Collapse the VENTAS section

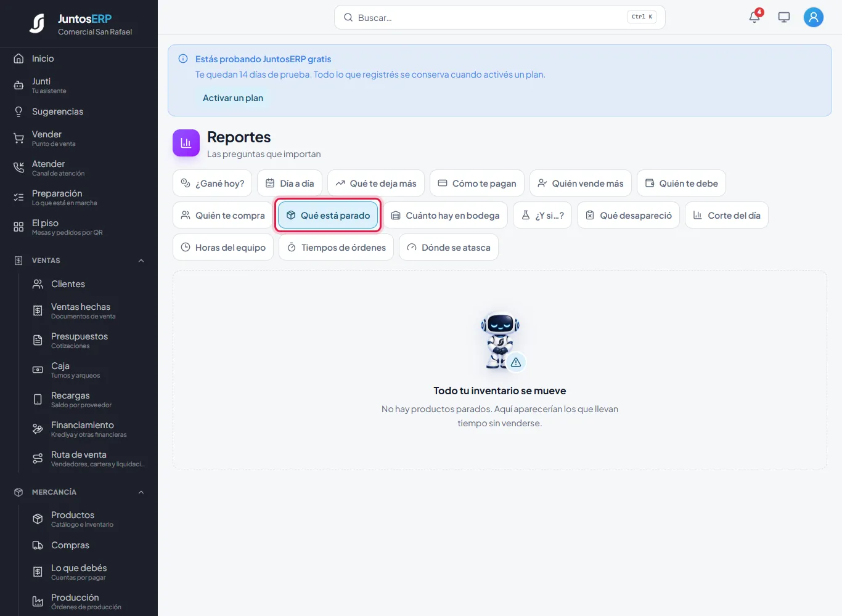pos(141,261)
